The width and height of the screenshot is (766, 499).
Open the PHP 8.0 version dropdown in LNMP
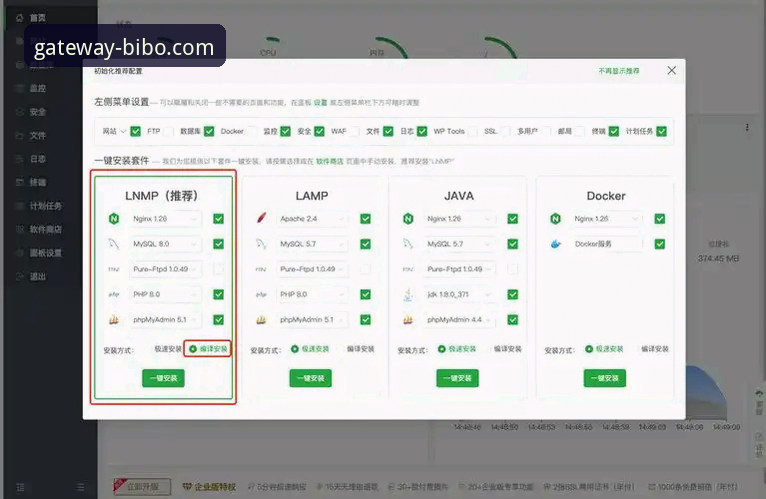point(166,294)
